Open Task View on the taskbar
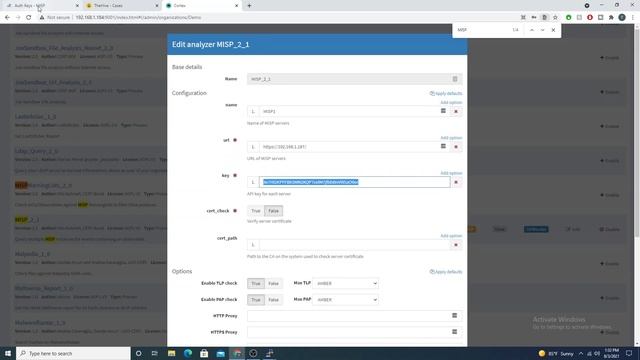Viewport: 640px width, 360px height. (x=155, y=353)
